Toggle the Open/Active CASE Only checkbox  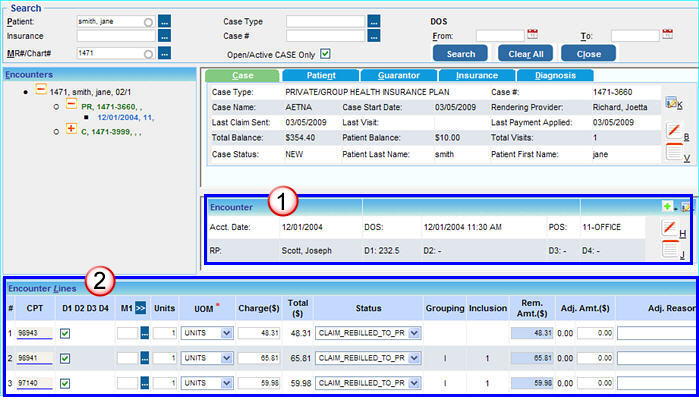point(324,54)
